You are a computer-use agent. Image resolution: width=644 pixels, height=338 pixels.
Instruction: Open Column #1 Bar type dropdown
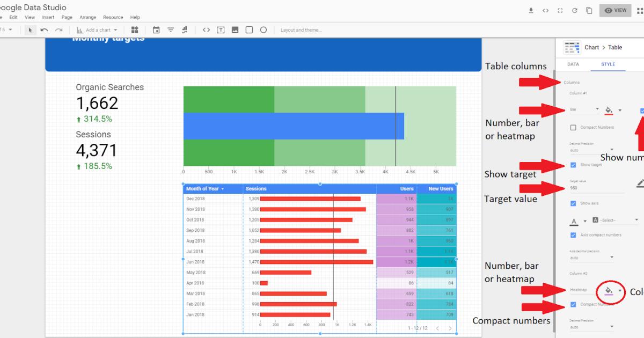(584, 110)
